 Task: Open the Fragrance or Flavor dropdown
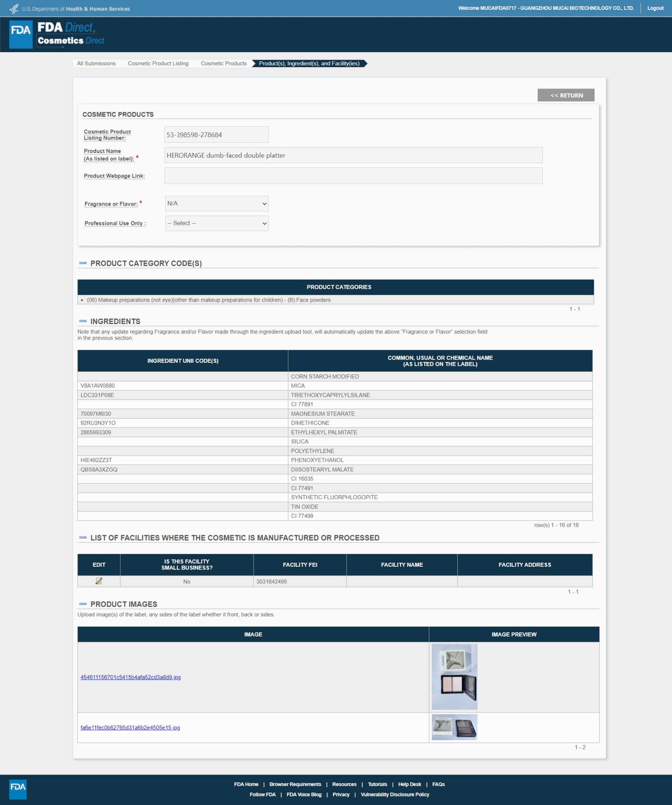coord(217,204)
